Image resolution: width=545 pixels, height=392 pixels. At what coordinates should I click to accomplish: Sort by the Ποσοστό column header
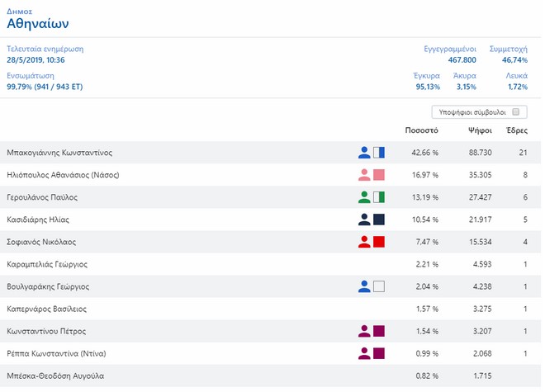[x=421, y=130]
